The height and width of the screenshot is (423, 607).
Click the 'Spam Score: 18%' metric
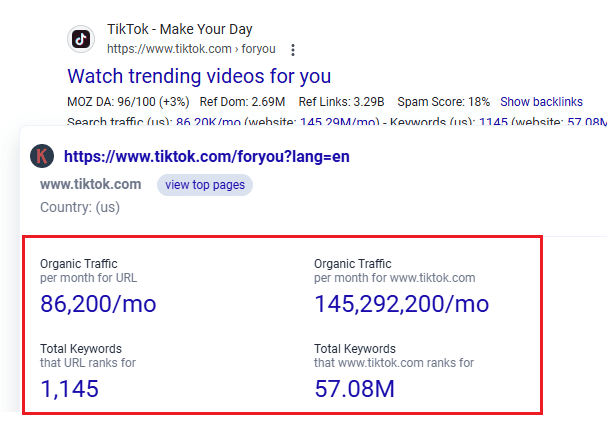[444, 102]
